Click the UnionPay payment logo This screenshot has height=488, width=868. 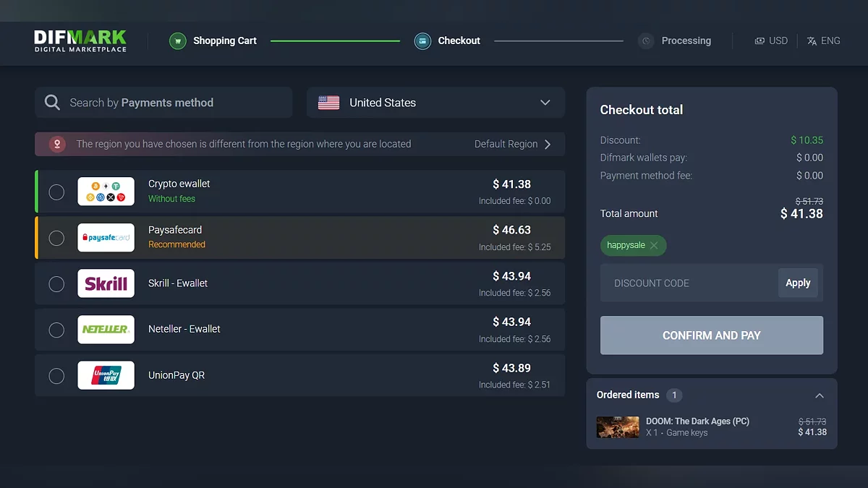click(106, 375)
